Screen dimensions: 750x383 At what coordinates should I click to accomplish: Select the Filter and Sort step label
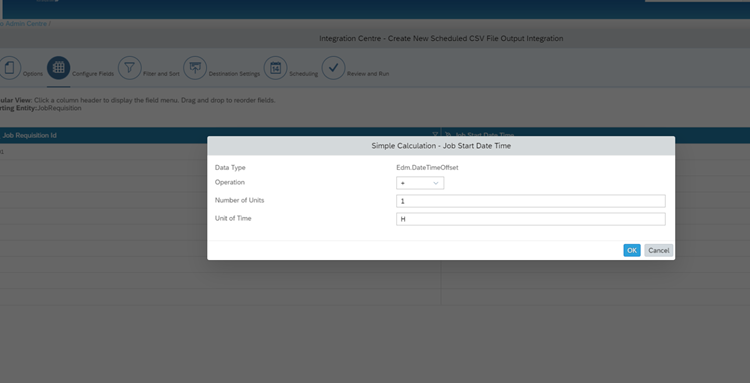click(161, 74)
